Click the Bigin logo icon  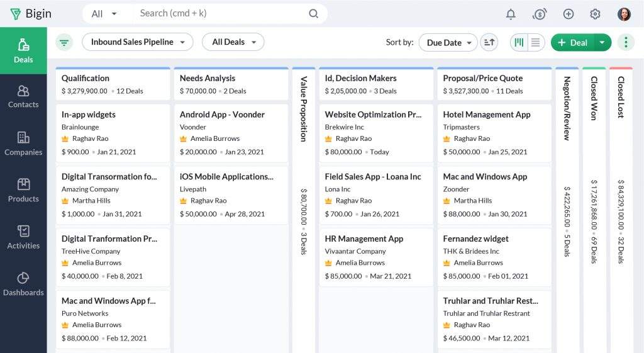click(16, 14)
